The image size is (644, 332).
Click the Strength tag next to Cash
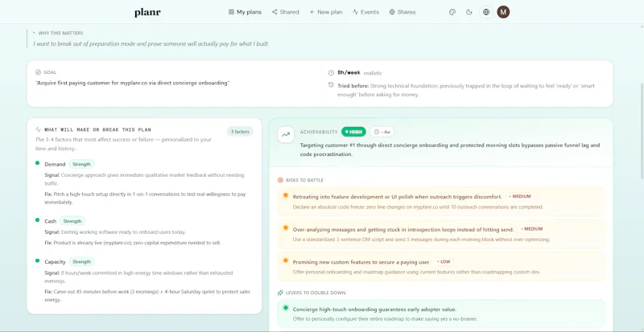click(72, 221)
